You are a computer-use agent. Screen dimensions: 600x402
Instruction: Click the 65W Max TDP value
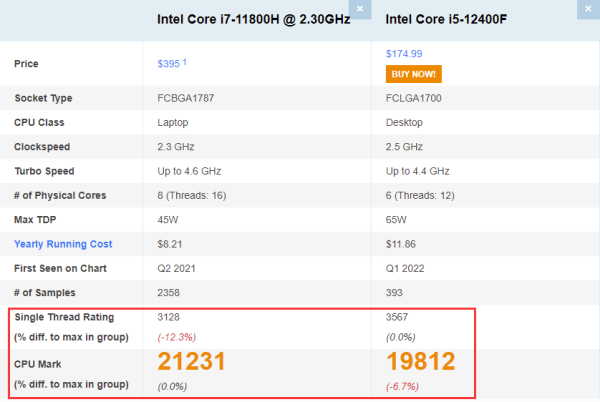396,220
